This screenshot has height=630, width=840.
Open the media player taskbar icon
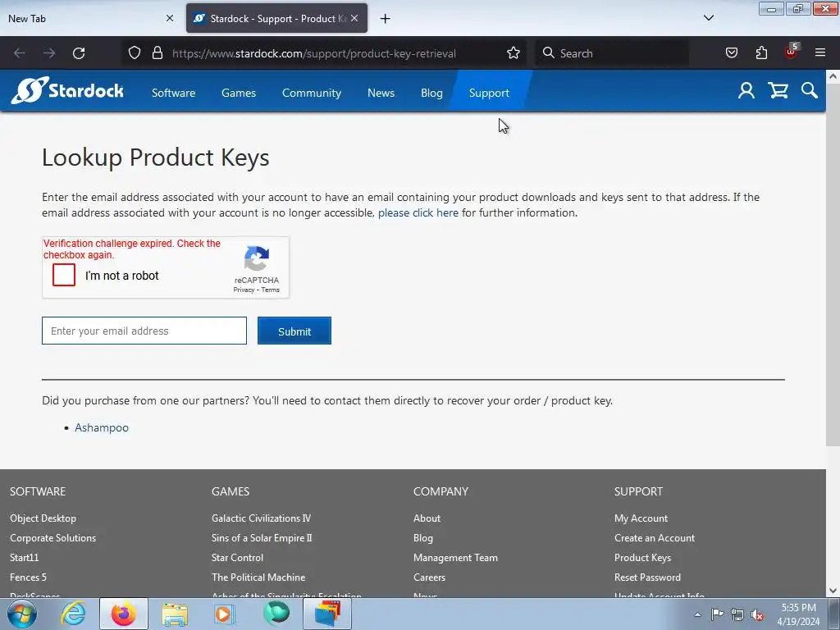coord(225,614)
